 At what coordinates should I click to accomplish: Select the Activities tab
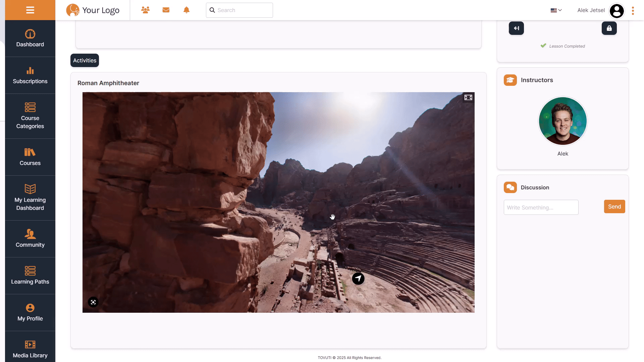[85, 60]
